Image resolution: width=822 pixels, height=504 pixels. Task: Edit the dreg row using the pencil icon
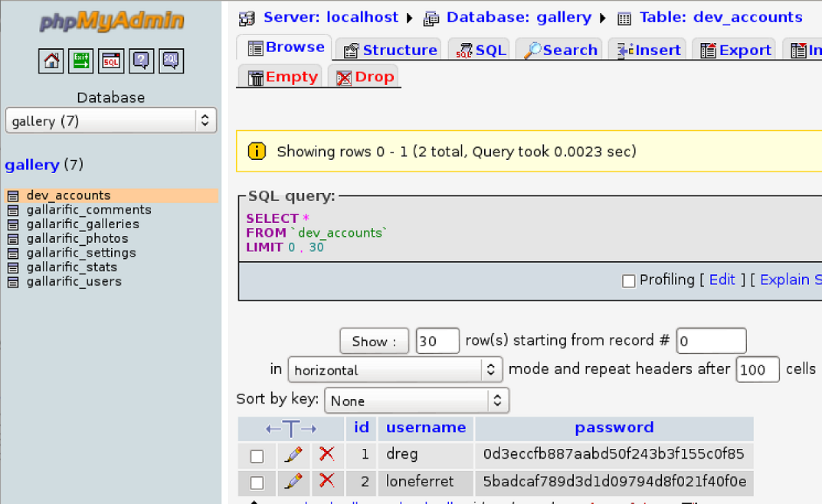click(x=293, y=454)
